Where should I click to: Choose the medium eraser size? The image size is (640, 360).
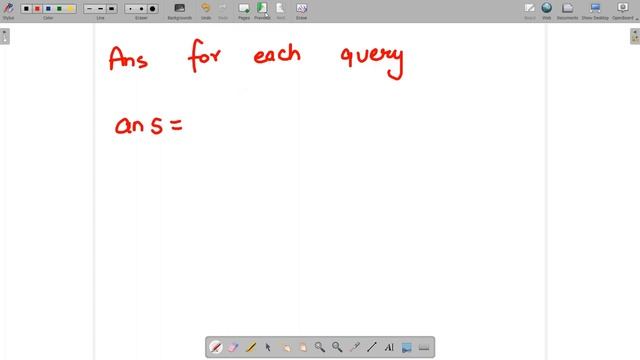pos(141,9)
